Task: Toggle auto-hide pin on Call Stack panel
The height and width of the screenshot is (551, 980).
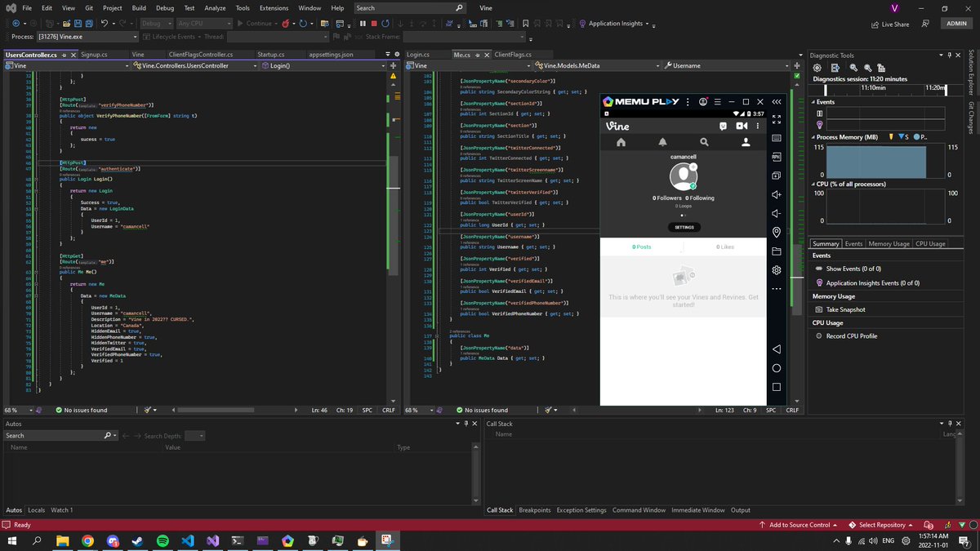Action: [951, 424]
